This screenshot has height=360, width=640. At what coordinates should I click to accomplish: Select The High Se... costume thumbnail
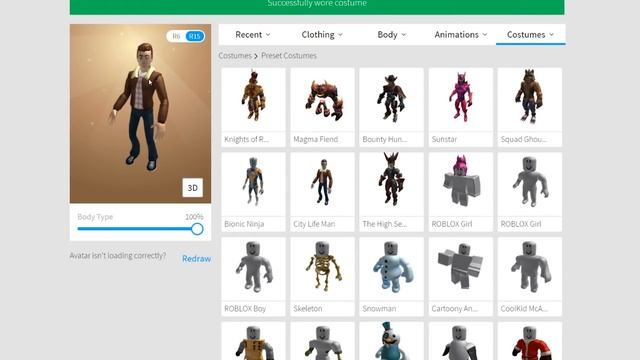(x=391, y=184)
